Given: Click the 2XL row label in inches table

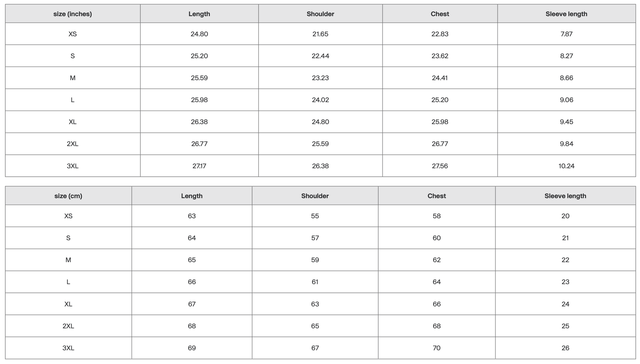Looking at the screenshot, I should click(72, 144).
